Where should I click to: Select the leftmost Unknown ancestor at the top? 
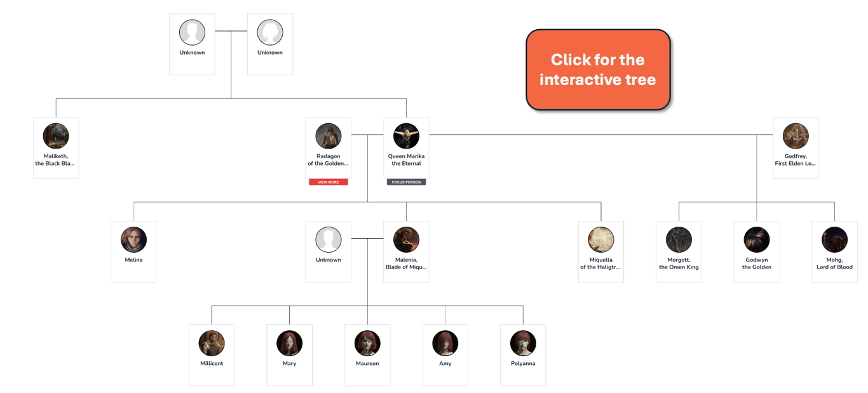192,32
